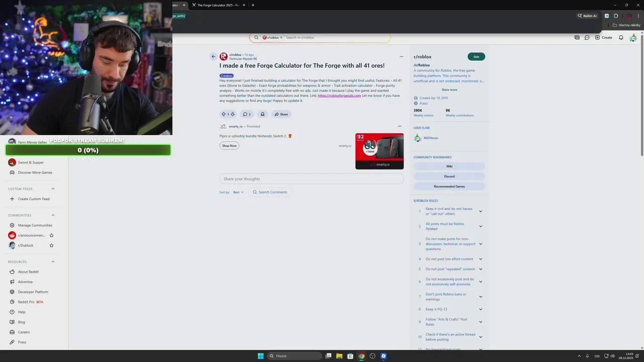Open the advertise icon in Reddit header
This screenshot has height=362, width=644.
577,38
